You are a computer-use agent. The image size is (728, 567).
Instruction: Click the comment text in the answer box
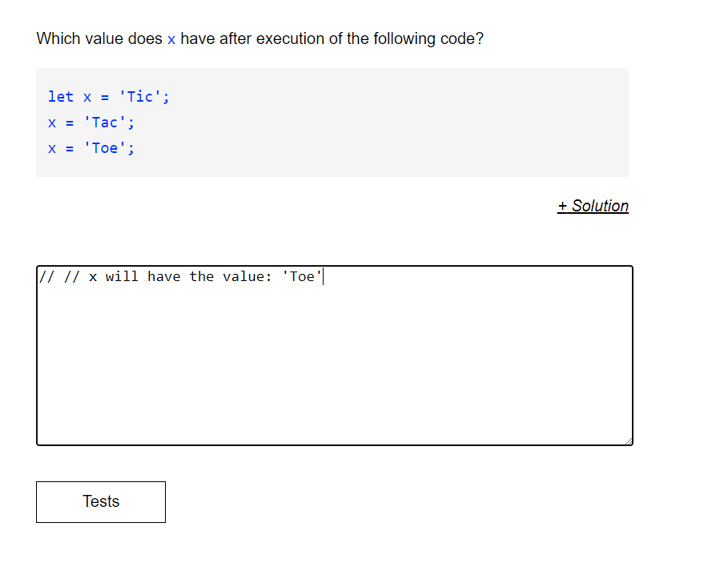(180, 276)
